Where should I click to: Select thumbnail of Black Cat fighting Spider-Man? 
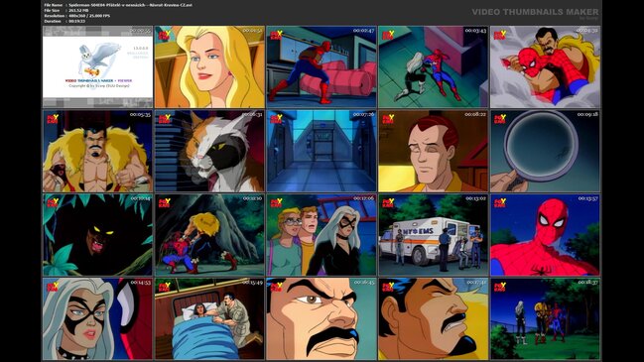click(x=434, y=66)
